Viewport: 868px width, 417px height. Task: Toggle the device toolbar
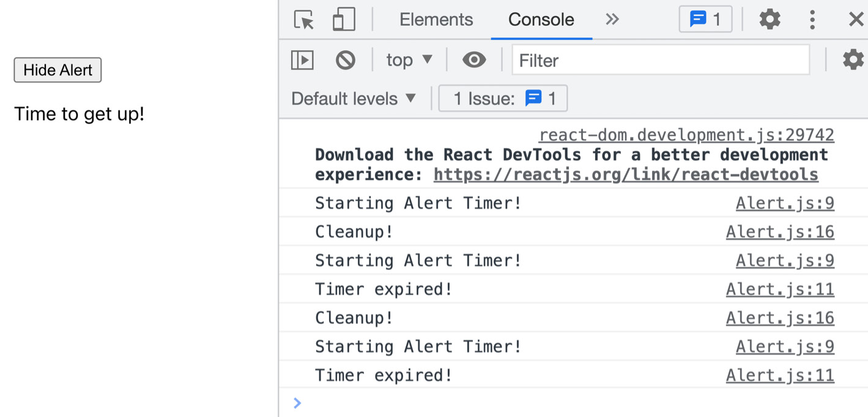[x=343, y=19]
